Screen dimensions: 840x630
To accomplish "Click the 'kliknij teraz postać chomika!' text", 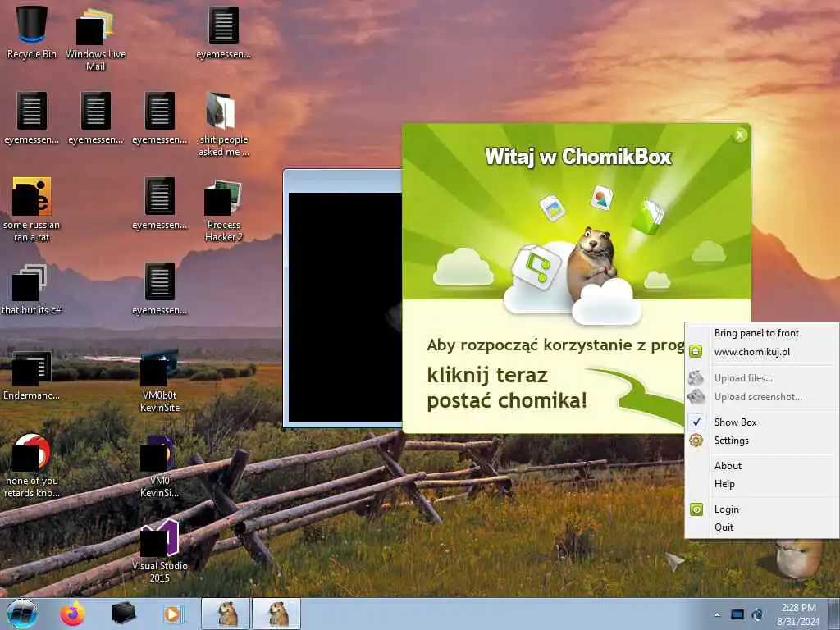I will 507,388.
